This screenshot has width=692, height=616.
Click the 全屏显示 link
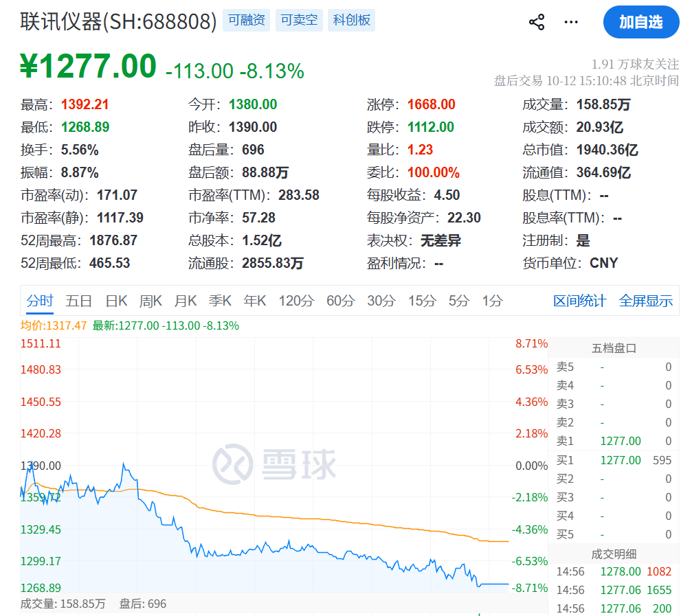click(646, 301)
